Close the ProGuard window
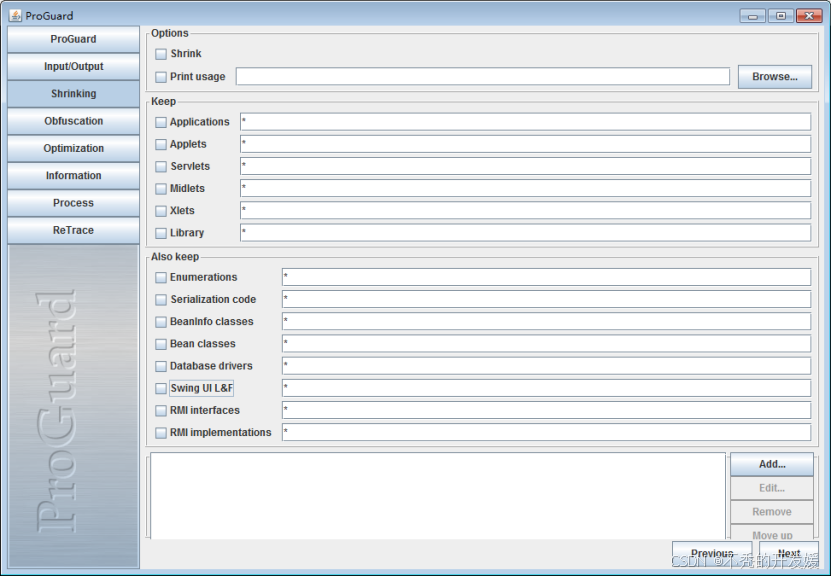 pyautogui.click(x=809, y=16)
